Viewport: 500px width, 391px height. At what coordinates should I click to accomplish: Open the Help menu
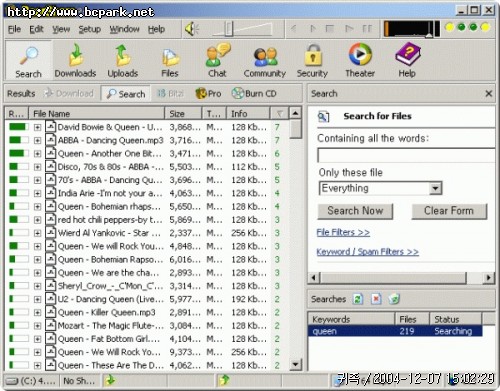tap(156, 29)
